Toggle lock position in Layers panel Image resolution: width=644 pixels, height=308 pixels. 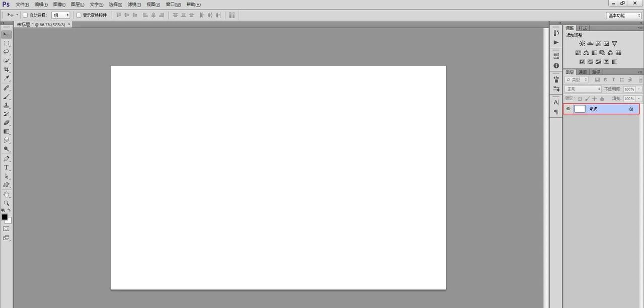[x=595, y=99]
